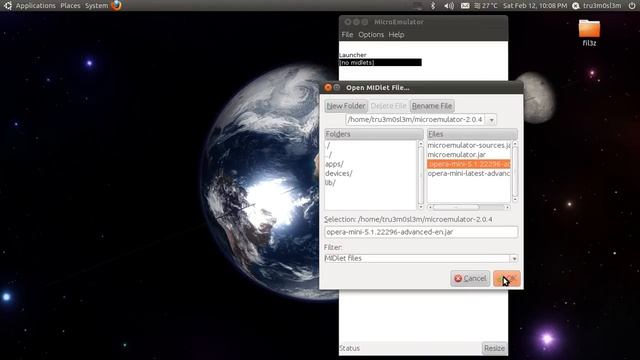Click the selection filename input field
Viewport: 640px width, 360px height.
[421, 232]
